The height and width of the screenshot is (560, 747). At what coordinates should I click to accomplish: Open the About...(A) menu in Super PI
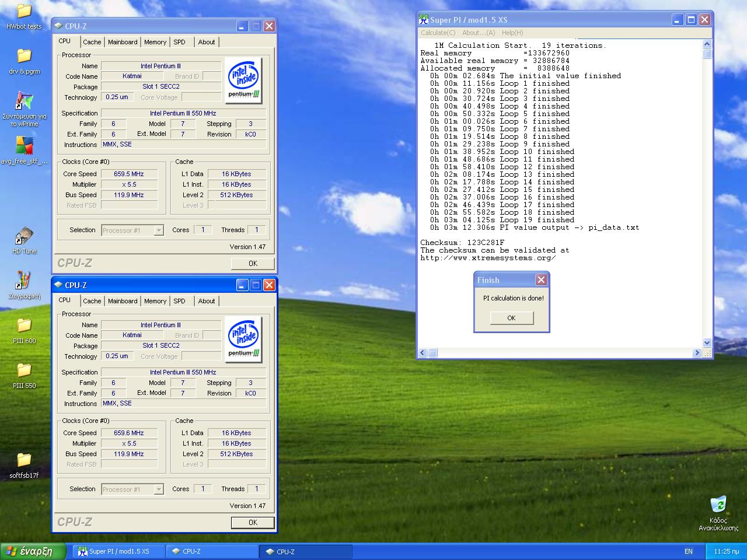[479, 33]
